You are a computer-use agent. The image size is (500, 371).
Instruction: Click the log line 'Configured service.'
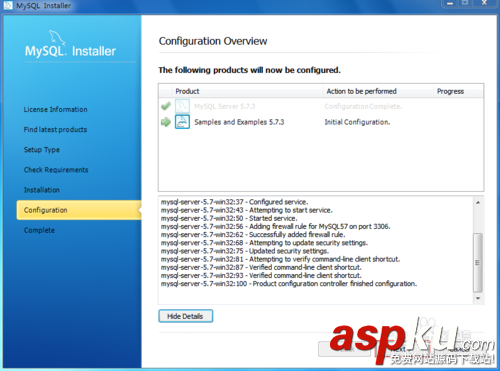(x=235, y=202)
